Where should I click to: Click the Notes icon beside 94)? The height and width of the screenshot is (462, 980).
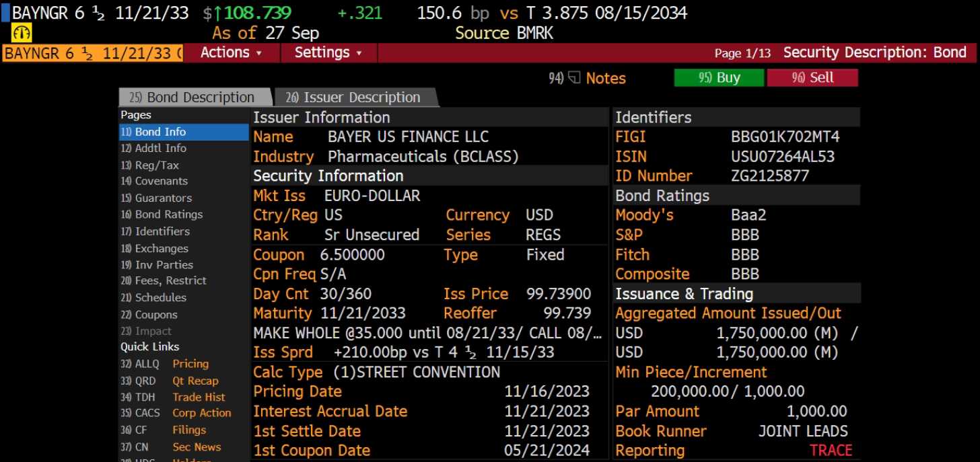coord(574,78)
